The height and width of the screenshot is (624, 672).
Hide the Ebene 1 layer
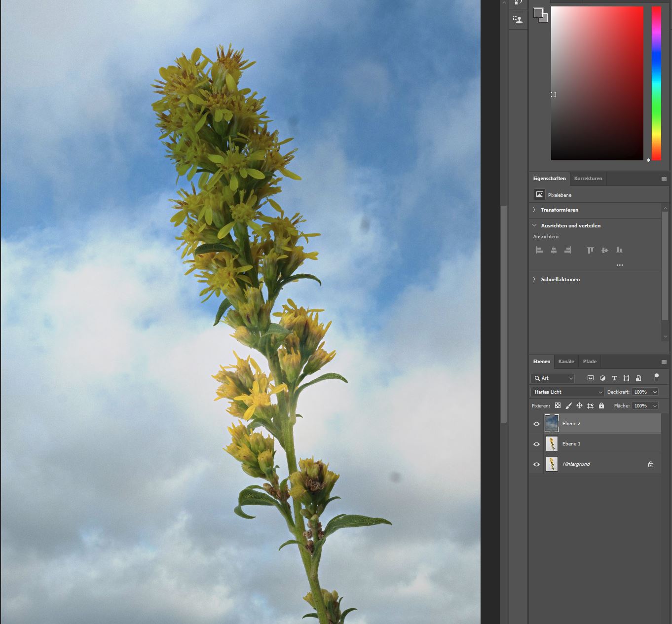click(537, 444)
